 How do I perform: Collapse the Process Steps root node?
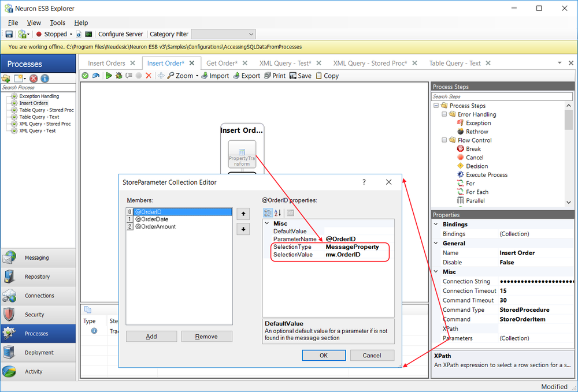click(x=436, y=106)
